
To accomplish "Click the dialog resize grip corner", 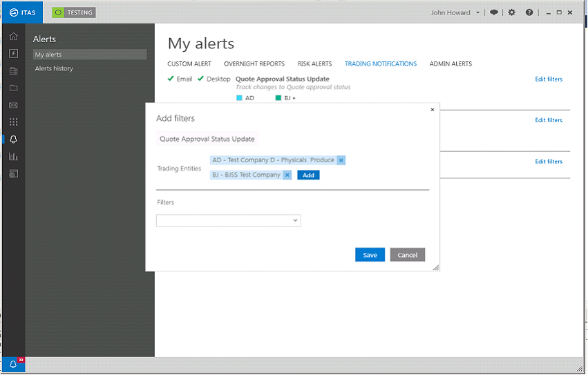I will 436,267.
